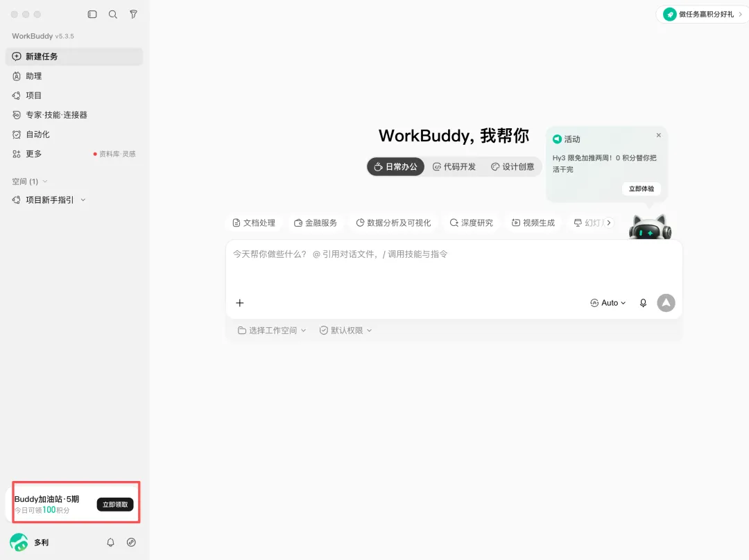Choose the 数据分析及可视化 chip
Viewport: 749px width, 560px height.
[394, 223]
